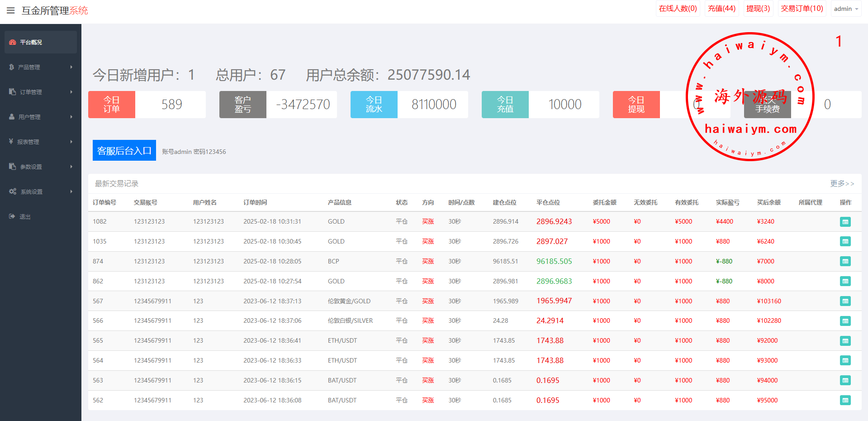Click the 更多>> link in trade records
868x421 pixels.
842,183
